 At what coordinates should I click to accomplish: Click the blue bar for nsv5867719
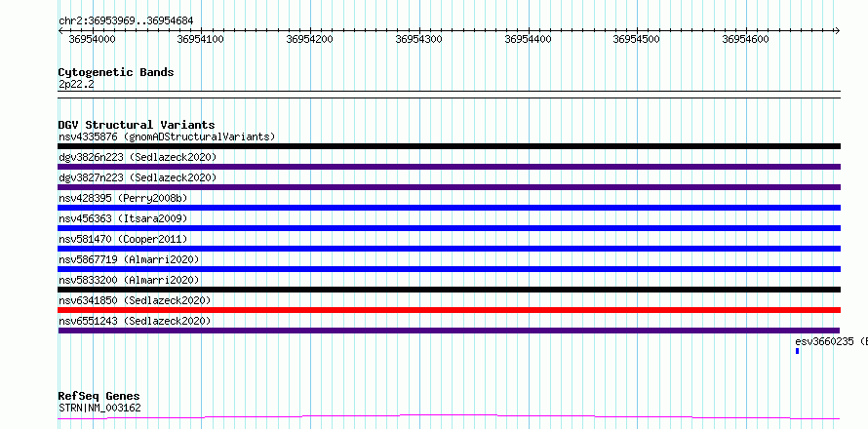pos(449,269)
